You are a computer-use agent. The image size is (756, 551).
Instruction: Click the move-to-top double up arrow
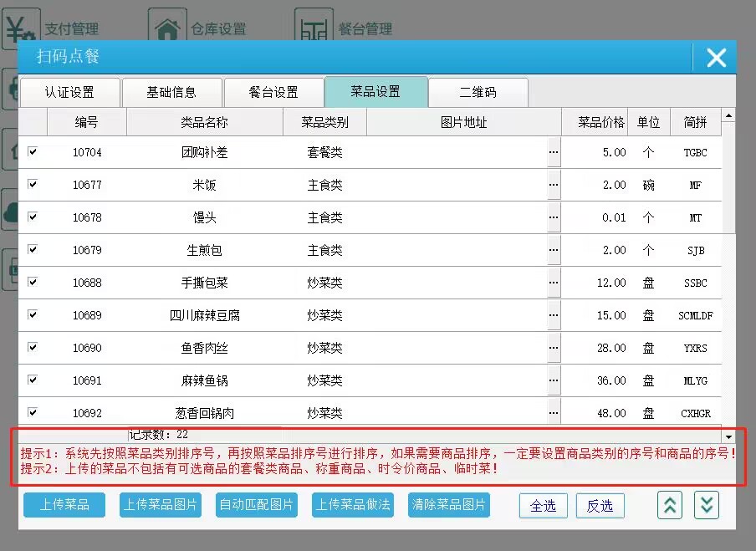click(x=670, y=505)
